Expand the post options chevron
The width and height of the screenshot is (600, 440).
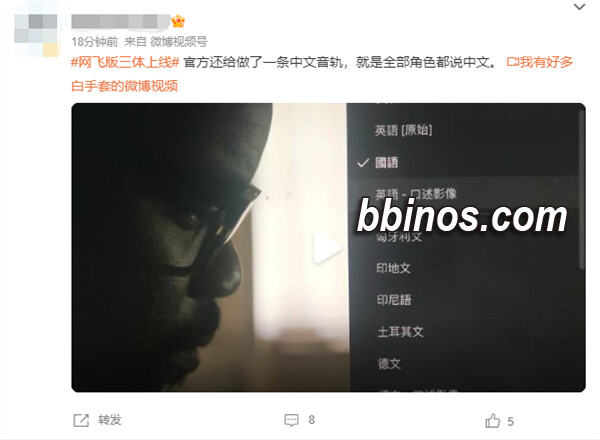pyautogui.click(x=579, y=7)
